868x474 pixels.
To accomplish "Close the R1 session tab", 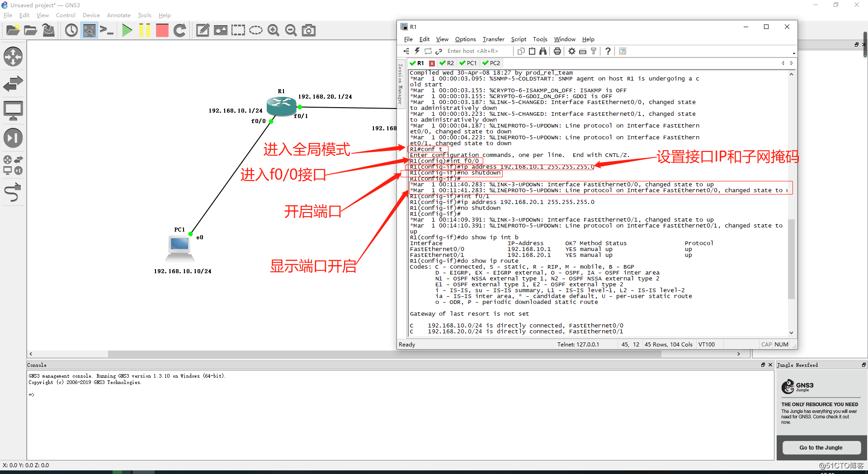I will (432, 63).
